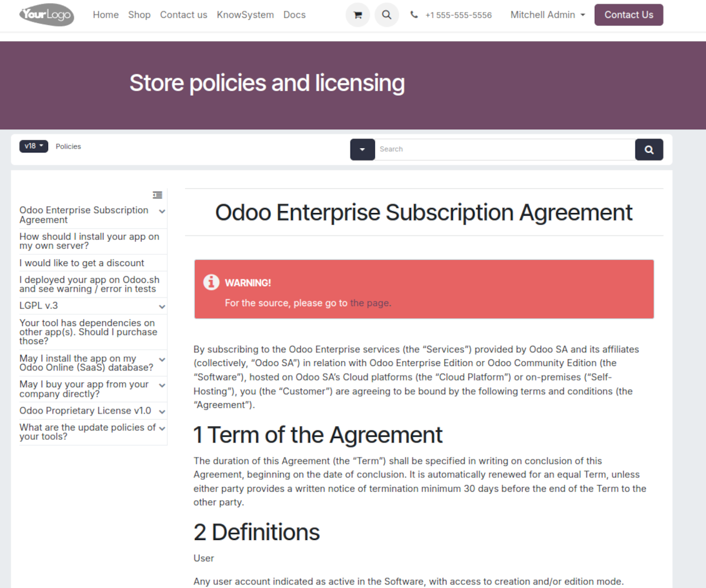Image resolution: width=706 pixels, height=588 pixels.
Task: Open the search options dropdown arrow
Action: [x=362, y=149]
